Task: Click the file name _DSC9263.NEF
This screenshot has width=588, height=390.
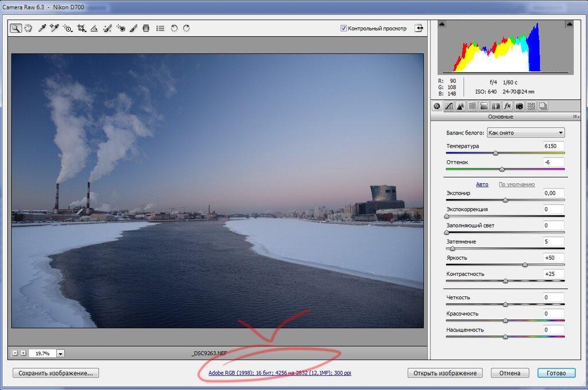Action: click(x=209, y=353)
